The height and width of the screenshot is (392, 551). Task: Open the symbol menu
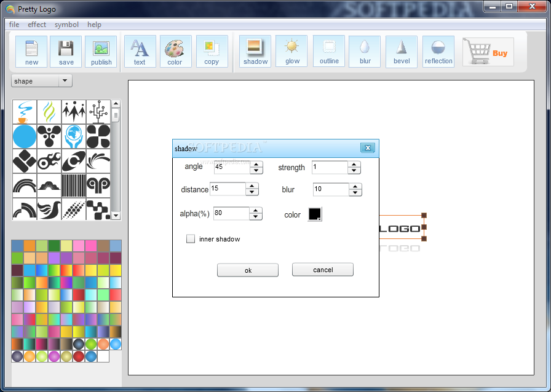coord(66,25)
